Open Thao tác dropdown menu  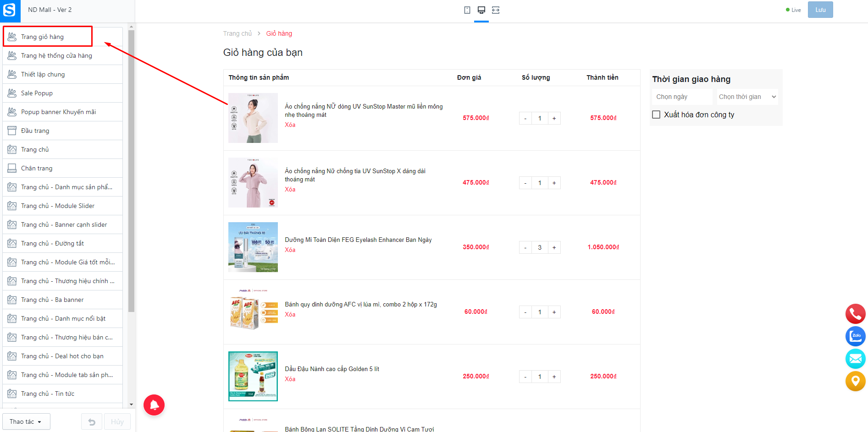26,421
